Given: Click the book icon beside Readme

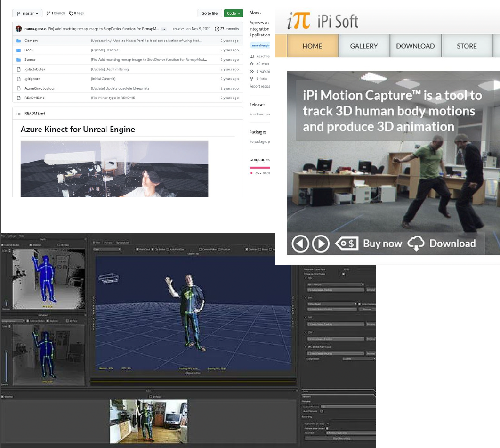Looking at the screenshot, I should (x=251, y=56).
